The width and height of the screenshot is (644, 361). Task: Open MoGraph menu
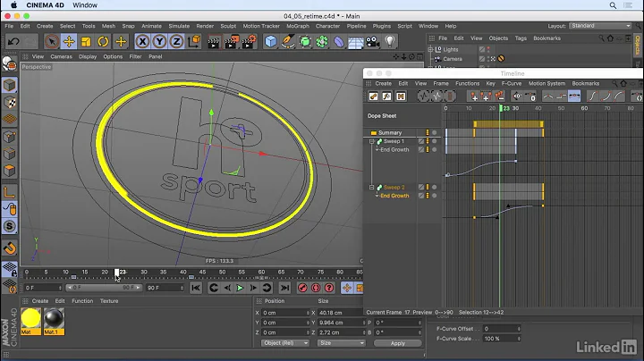298,26
